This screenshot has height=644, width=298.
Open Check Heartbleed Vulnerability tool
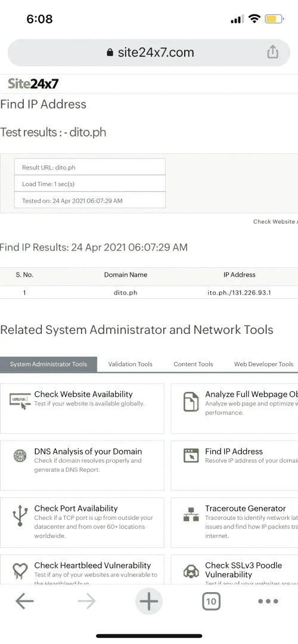click(92, 565)
